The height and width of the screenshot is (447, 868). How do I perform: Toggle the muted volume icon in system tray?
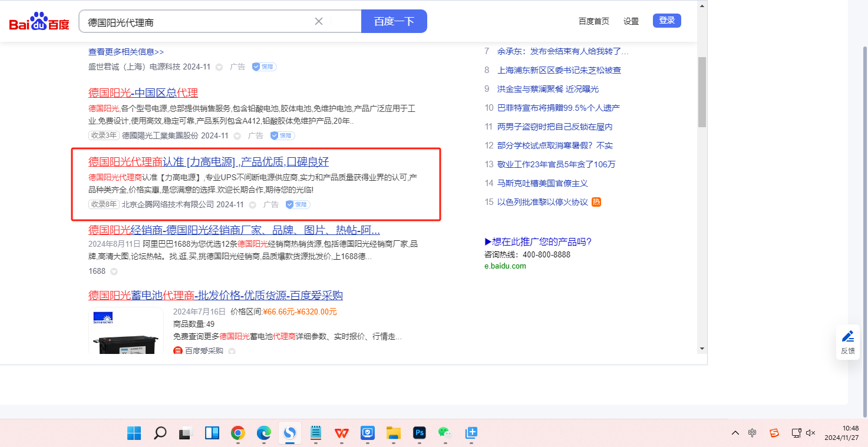coord(810,433)
